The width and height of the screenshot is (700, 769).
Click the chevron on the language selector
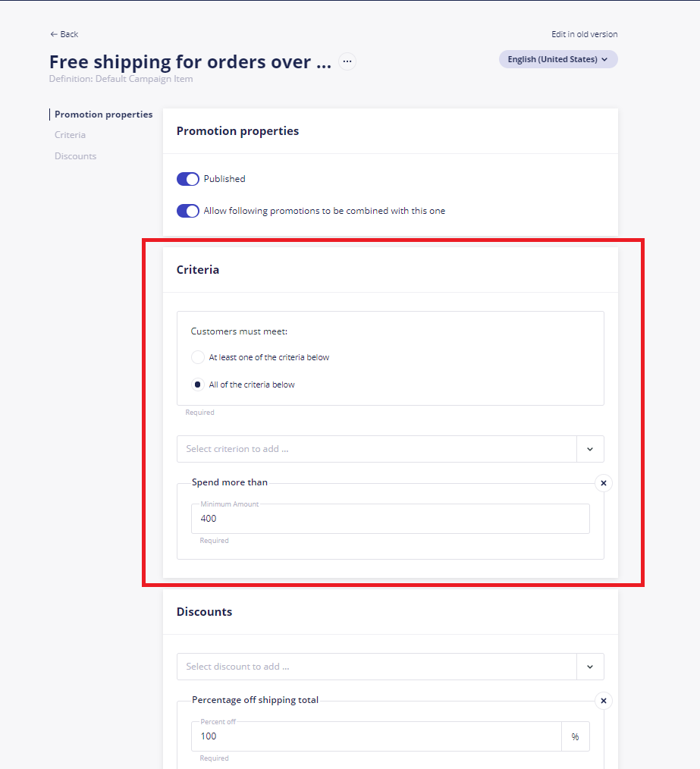604,59
